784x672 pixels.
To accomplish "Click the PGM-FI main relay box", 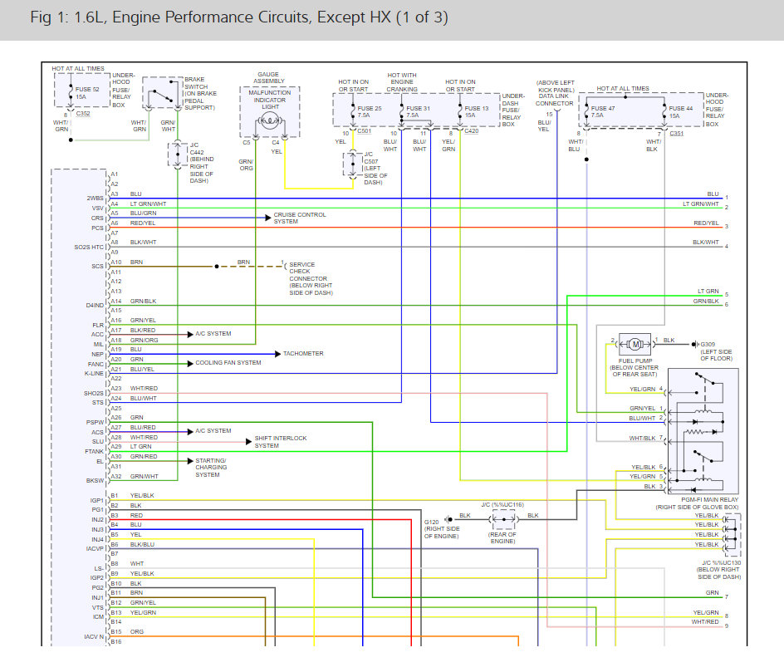I will [703, 430].
